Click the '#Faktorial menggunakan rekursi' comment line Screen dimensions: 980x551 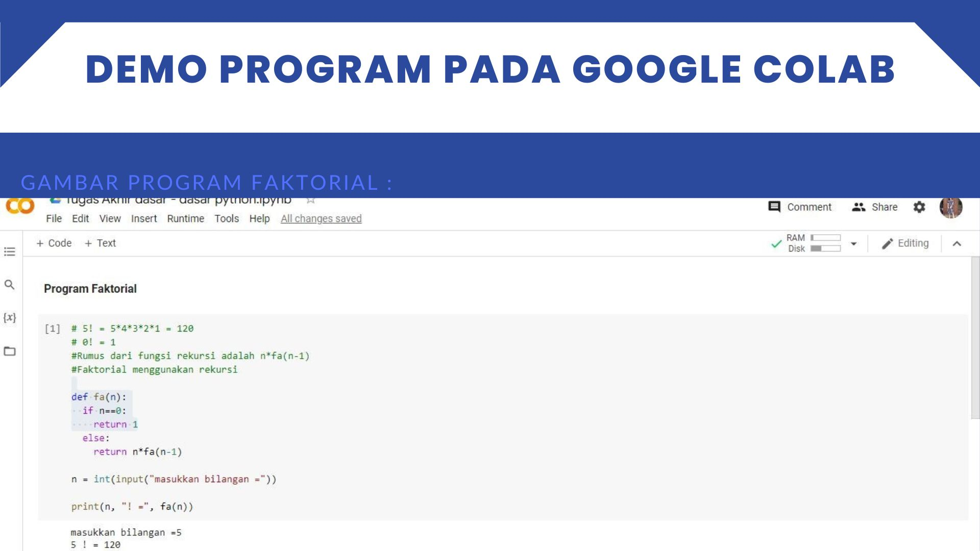tap(154, 370)
